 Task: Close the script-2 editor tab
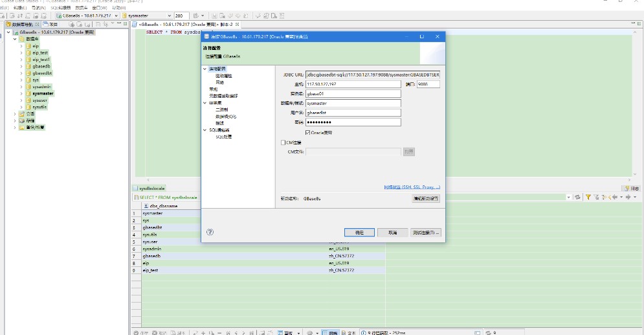(x=237, y=24)
